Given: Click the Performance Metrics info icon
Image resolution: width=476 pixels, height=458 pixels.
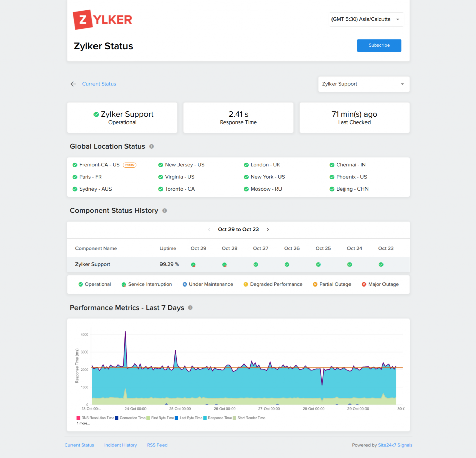Looking at the screenshot, I should pyautogui.click(x=190, y=308).
